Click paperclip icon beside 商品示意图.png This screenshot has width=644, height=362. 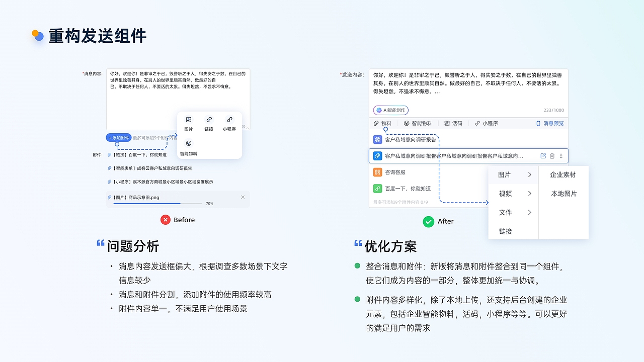(109, 198)
